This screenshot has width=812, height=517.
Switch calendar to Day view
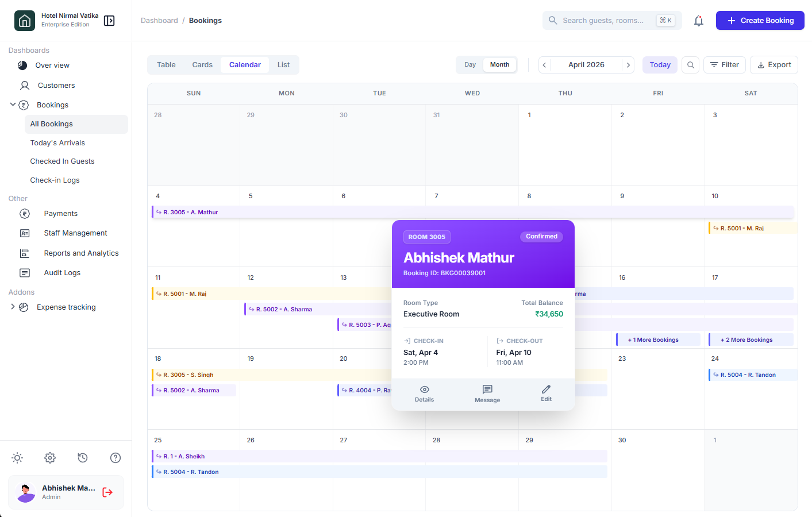pyautogui.click(x=470, y=65)
